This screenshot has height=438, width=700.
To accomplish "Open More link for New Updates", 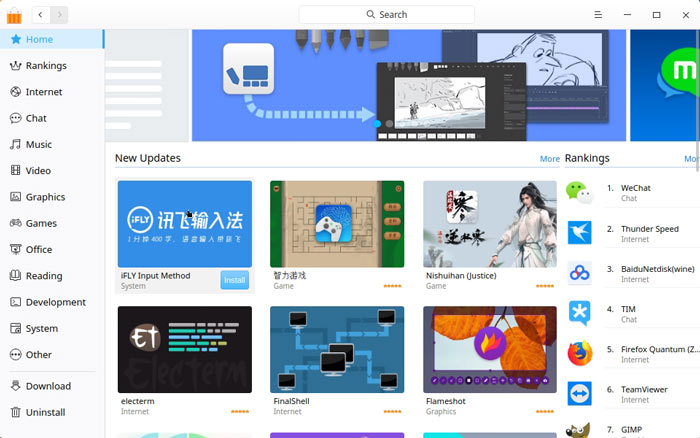I will tap(550, 159).
